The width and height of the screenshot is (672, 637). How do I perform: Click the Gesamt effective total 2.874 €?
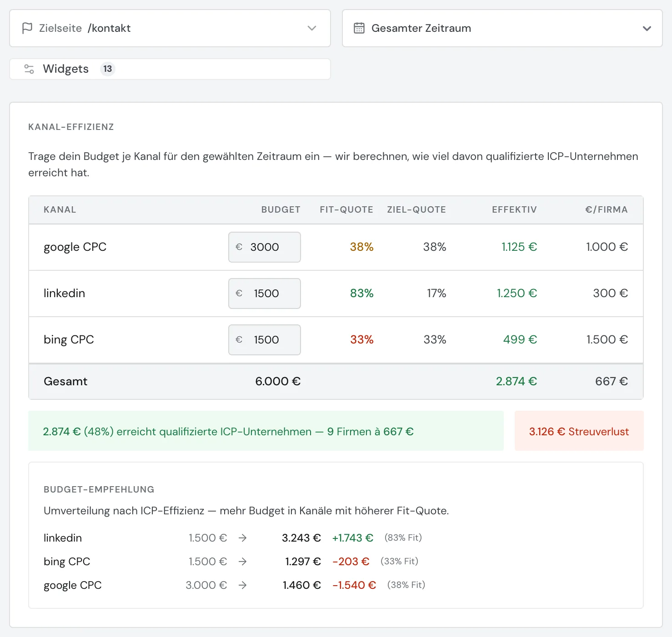[x=517, y=382]
